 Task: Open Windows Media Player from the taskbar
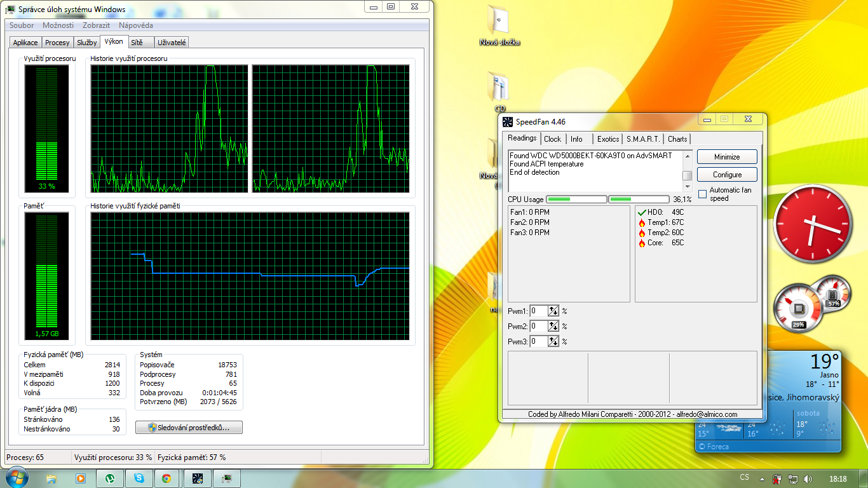point(81,478)
